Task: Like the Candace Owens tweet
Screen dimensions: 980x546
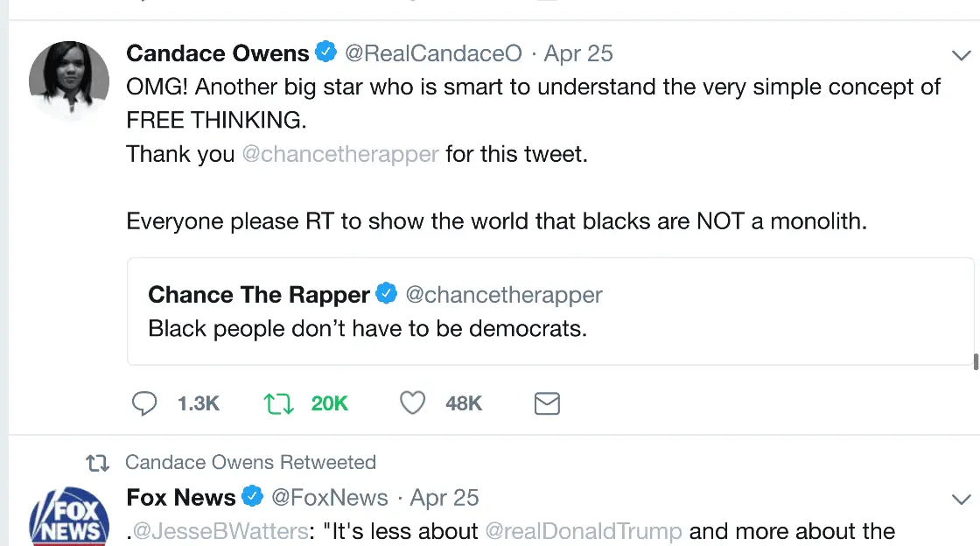Action: (x=412, y=403)
